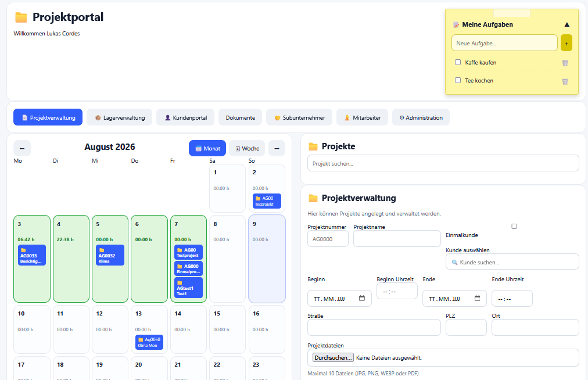This screenshot has height=380, width=588.
Task: Focus the 'Neue Aufgabe...' input field
Action: pos(504,43)
